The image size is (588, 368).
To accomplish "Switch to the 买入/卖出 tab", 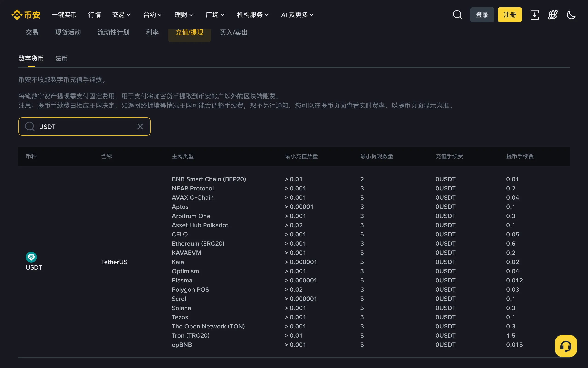I will tap(234, 32).
